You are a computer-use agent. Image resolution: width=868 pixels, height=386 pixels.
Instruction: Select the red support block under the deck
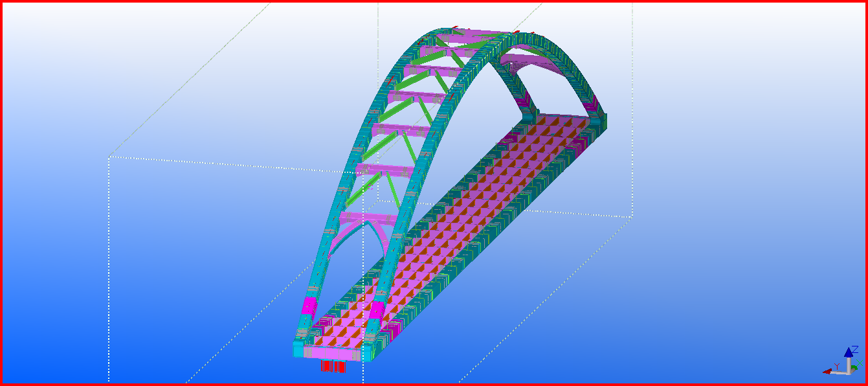333,367
